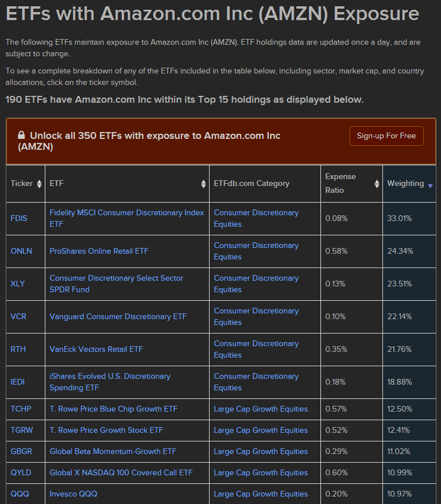Select the 21.76% weighting cell
This screenshot has height=504, width=441.
[x=409, y=350]
